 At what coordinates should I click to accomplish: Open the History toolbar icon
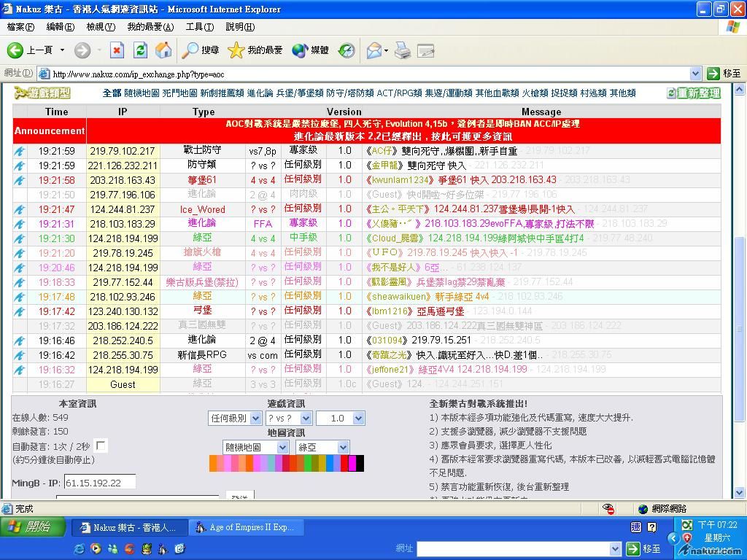point(347,50)
